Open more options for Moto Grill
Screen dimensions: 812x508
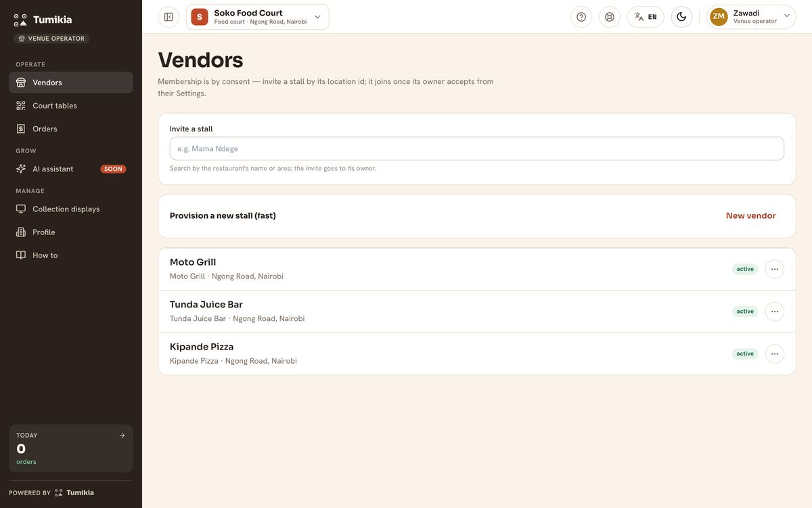tap(775, 269)
